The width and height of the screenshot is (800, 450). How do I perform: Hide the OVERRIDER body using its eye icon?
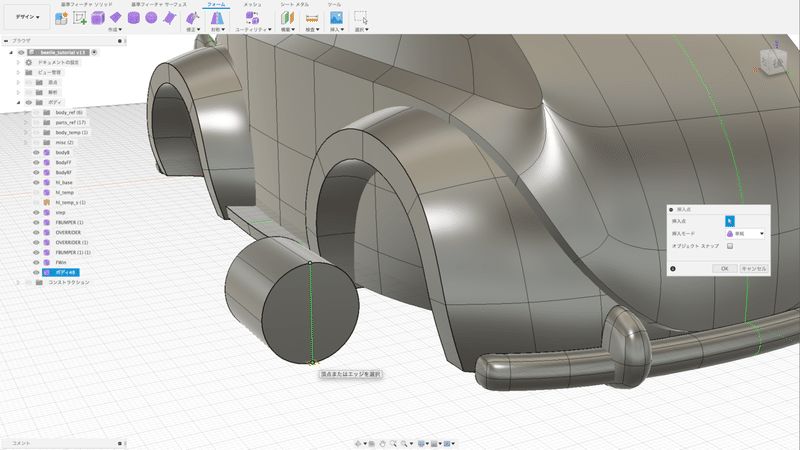click(x=36, y=232)
